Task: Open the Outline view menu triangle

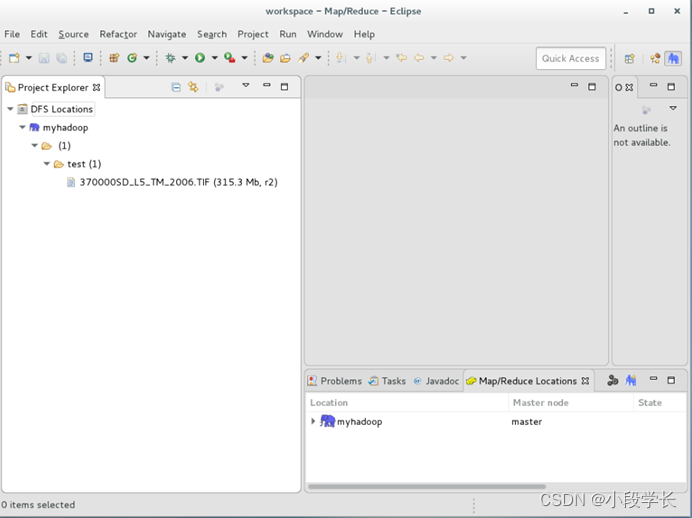Action: coord(673,108)
